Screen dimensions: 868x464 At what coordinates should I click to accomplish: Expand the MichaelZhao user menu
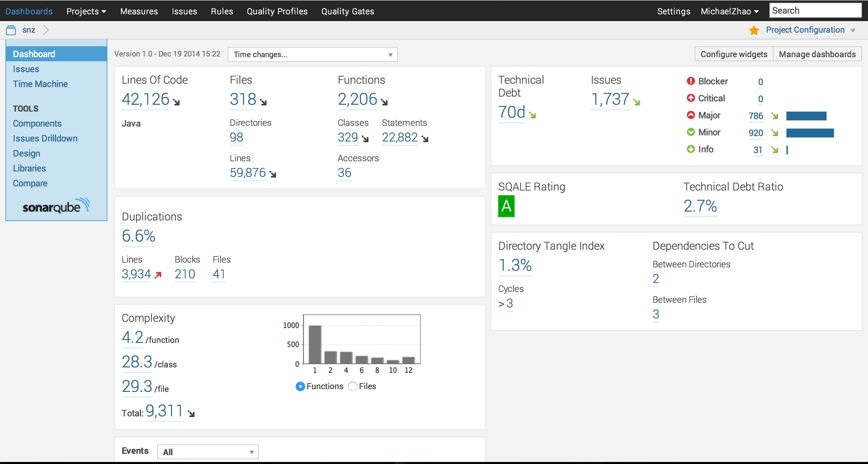point(730,11)
